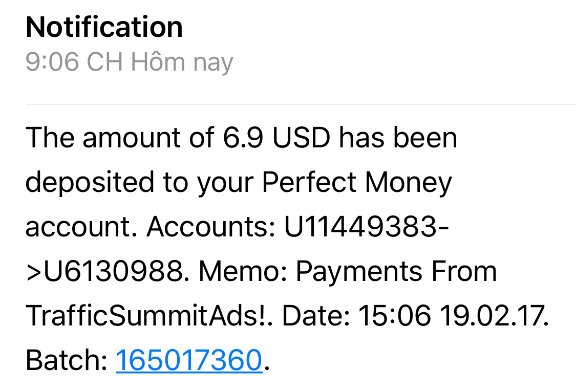Tap the Notification sender title
576x392 pixels.
104,27
